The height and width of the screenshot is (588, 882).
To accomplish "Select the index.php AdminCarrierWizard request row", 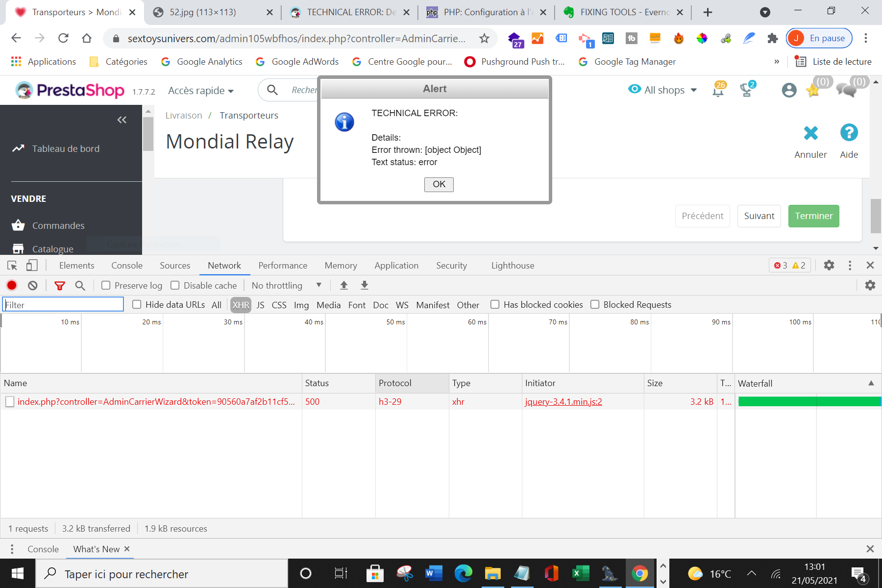I will click(x=441, y=402).
